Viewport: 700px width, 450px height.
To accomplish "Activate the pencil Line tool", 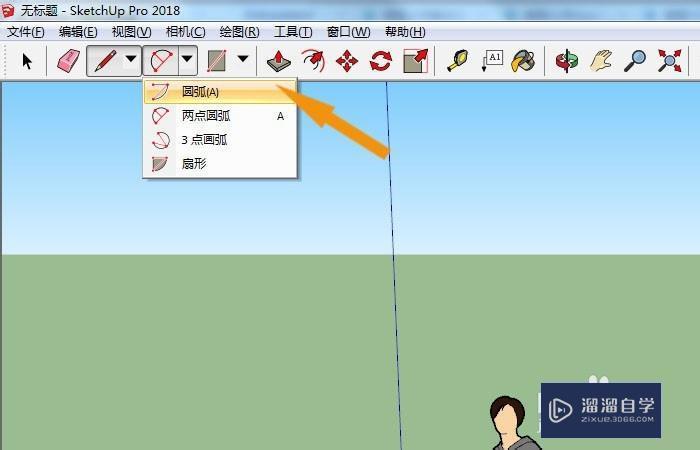I will click(105, 61).
